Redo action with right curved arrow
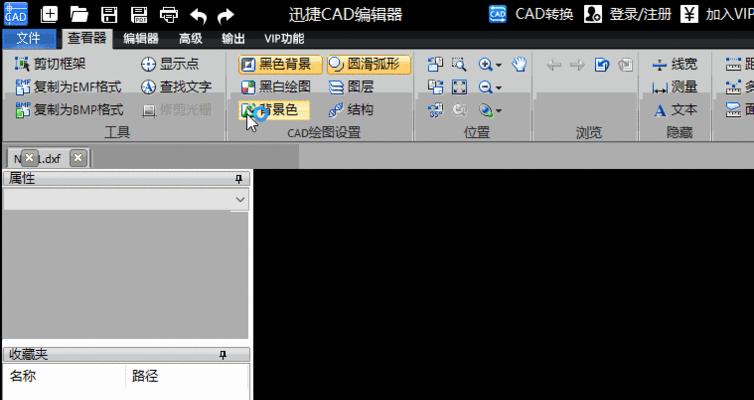Screen dimensions: 754x400 pyautogui.click(x=225, y=16)
